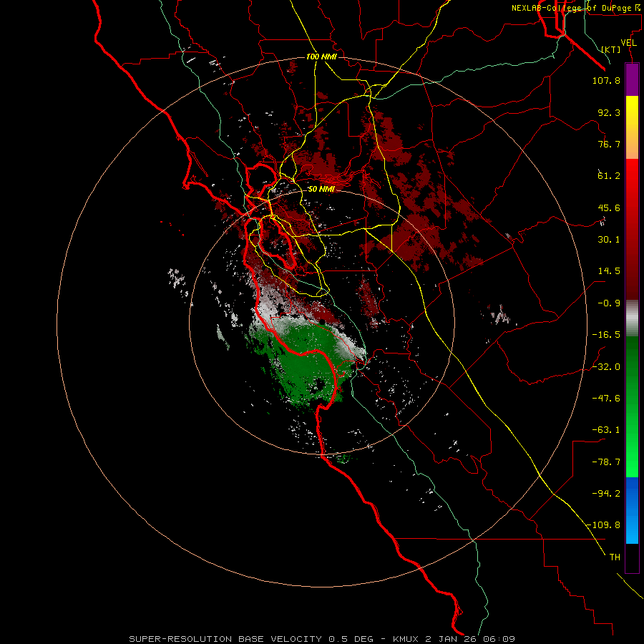Select the 30.1 legend value
The height and width of the screenshot is (644, 644).
[609, 240]
